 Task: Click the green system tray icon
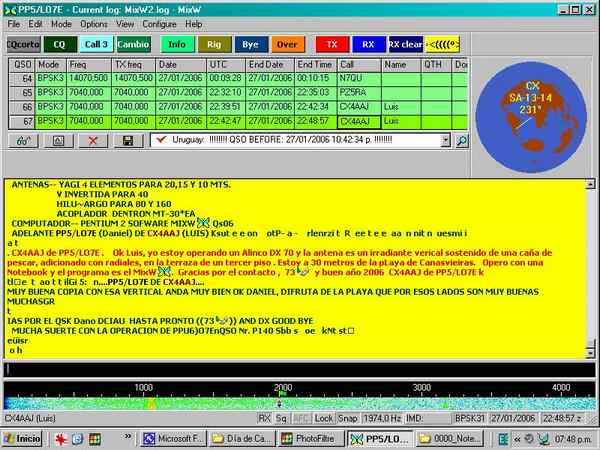coord(503,439)
